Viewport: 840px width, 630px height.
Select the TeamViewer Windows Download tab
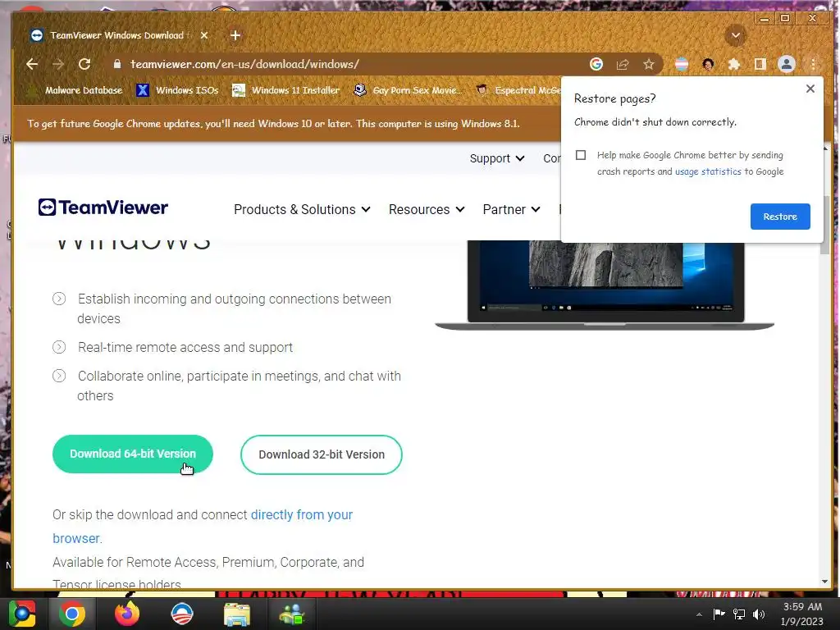[x=119, y=35]
